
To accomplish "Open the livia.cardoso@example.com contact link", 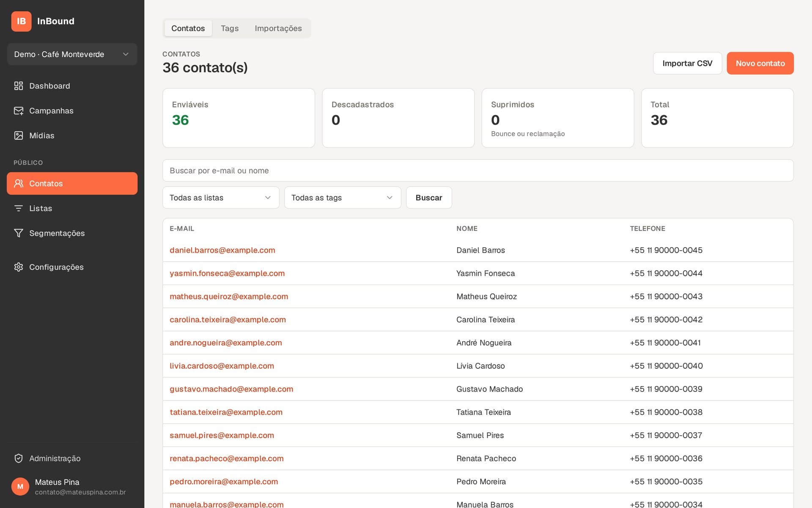I will tap(222, 366).
